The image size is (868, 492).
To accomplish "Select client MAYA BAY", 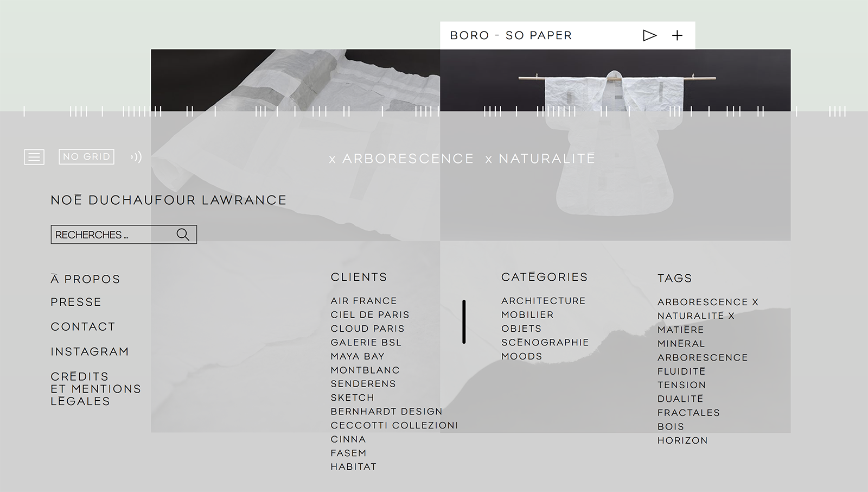I will tap(358, 356).
